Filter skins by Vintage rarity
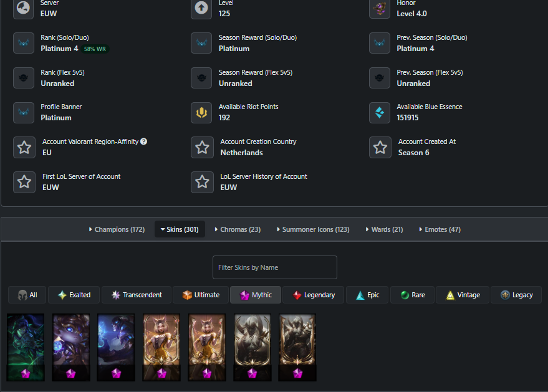The width and height of the screenshot is (548, 392). (x=463, y=295)
